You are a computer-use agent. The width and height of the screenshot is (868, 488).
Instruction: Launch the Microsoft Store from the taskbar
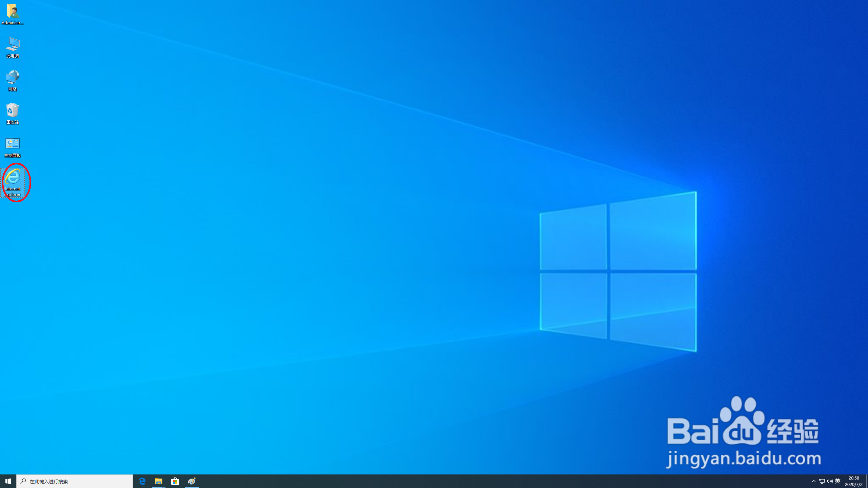[x=175, y=481]
